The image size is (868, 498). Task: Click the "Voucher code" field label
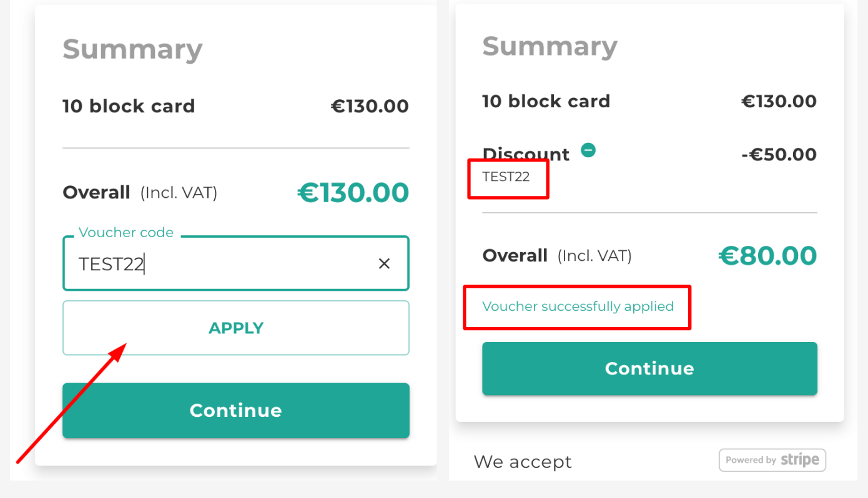coord(126,233)
